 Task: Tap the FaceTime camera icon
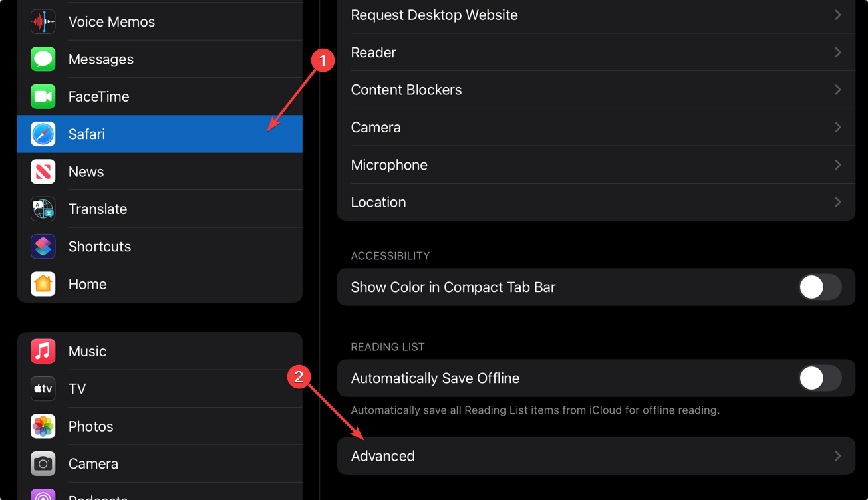pos(43,96)
